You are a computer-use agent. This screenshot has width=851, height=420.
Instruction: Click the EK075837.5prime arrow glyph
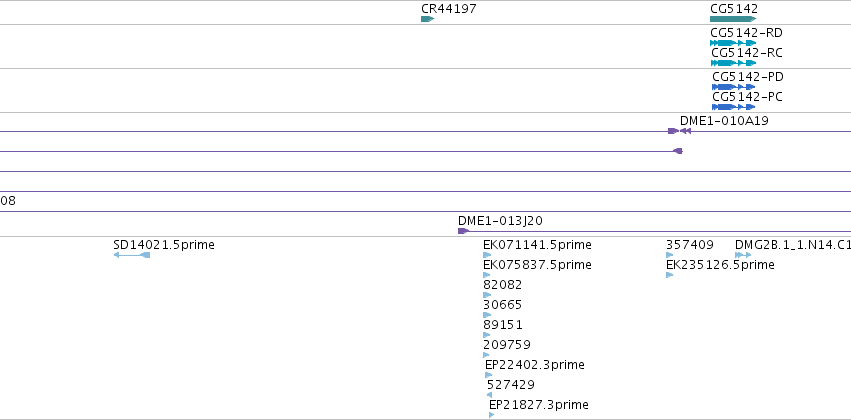pos(486,275)
